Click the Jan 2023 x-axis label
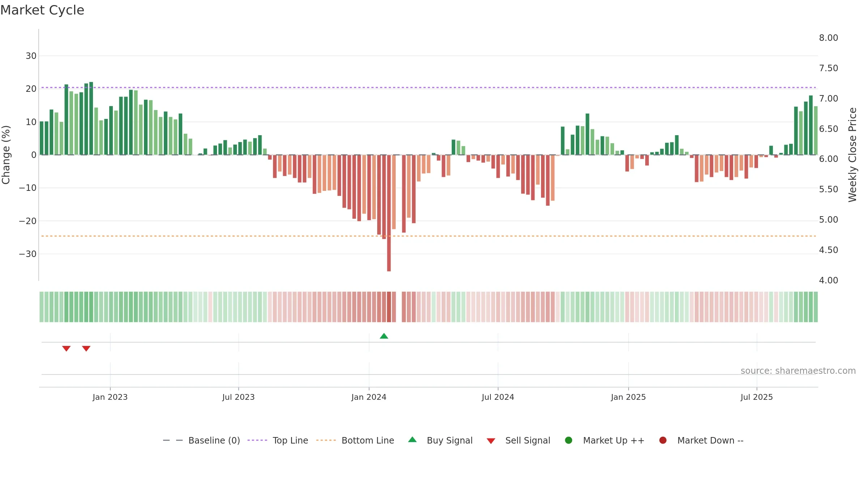868x488 pixels. coord(110,397)
